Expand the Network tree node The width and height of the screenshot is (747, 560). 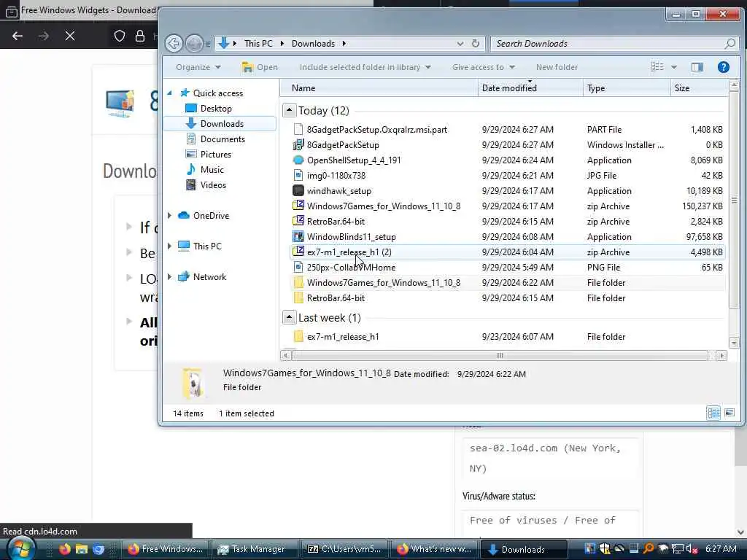(169, 276)
